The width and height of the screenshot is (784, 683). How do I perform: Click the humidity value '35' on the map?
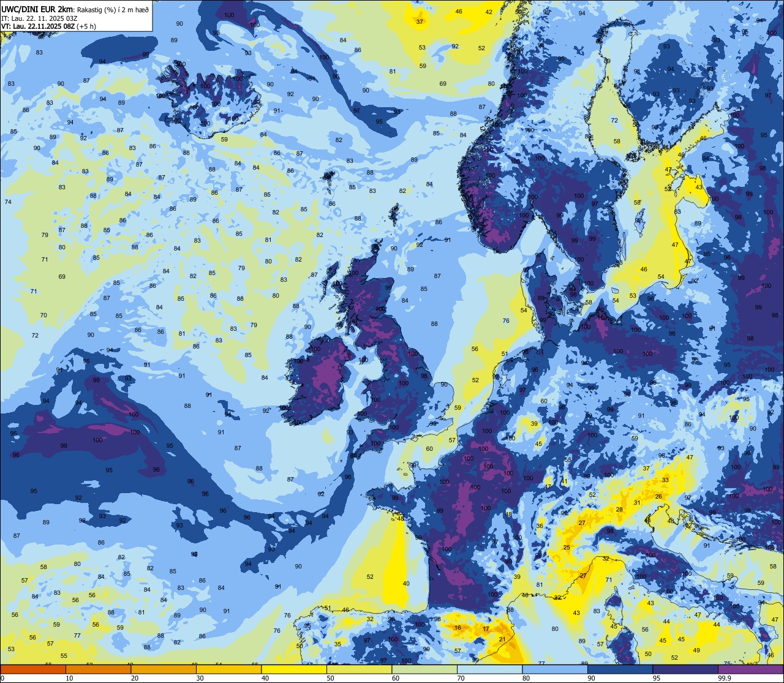point(337,644)
